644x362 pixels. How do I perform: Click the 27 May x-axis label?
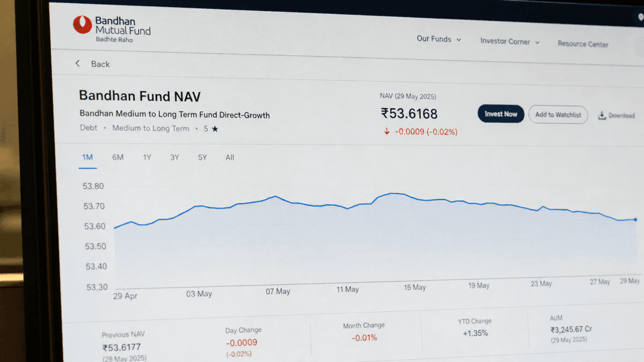(600, 282)
